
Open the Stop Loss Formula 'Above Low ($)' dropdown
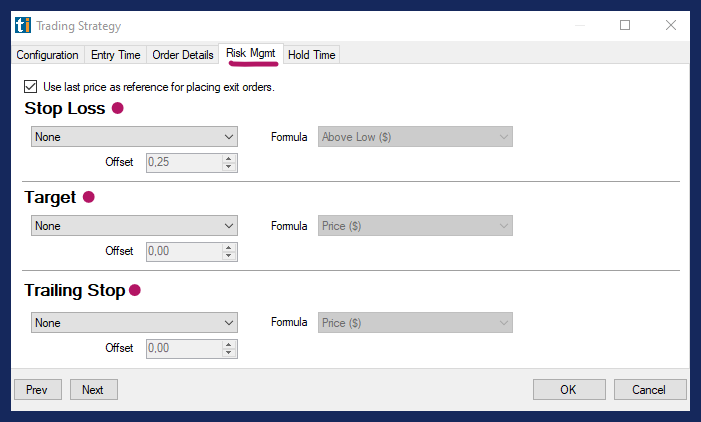(x=415, y=137)
